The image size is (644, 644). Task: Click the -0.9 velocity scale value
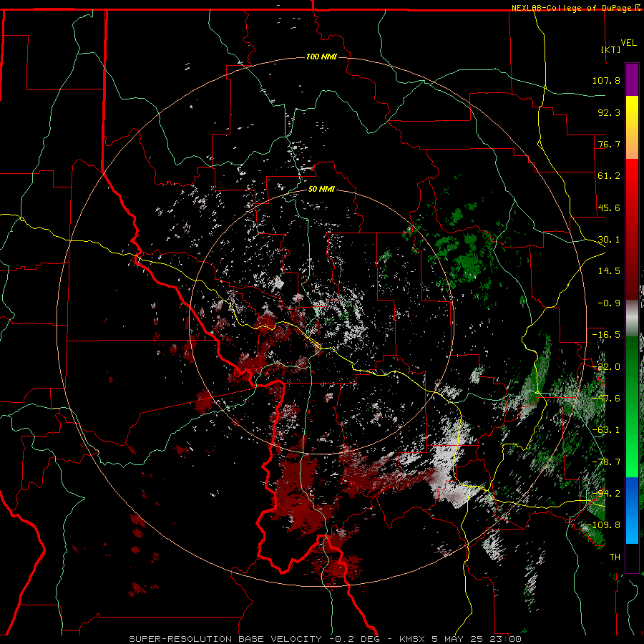coord(609,303)
